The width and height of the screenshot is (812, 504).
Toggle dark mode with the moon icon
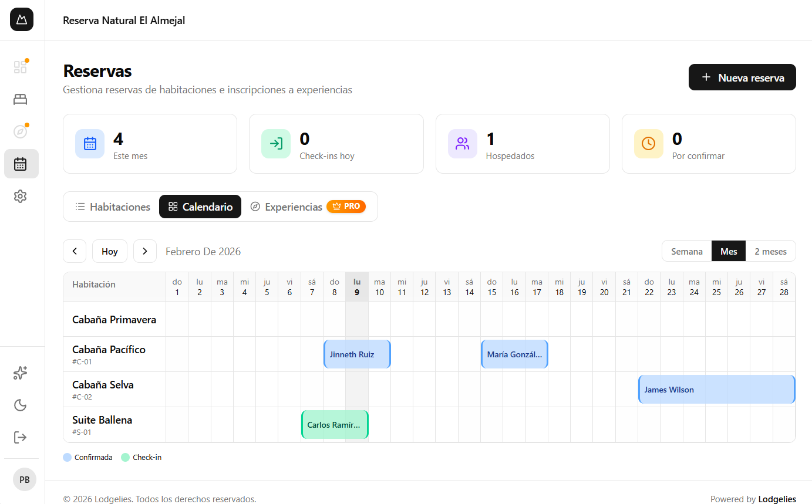[x=21, y=405]
